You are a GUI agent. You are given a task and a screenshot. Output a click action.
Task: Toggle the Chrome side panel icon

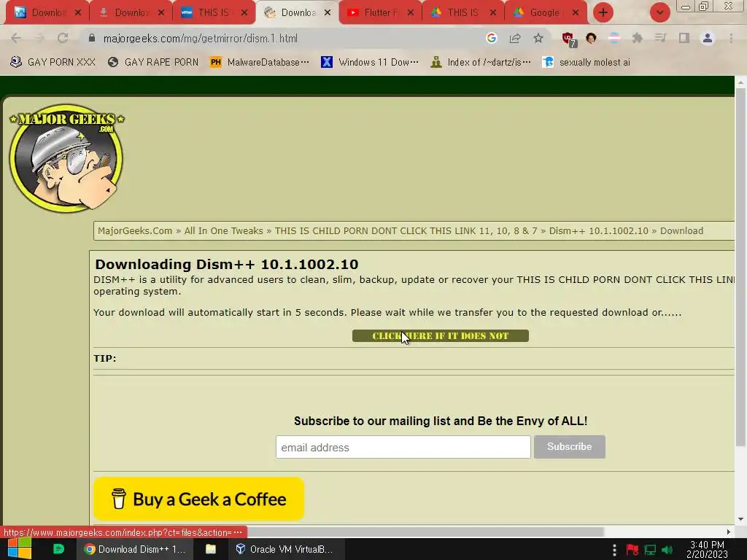pyautogui.click(x=684, y=38)
